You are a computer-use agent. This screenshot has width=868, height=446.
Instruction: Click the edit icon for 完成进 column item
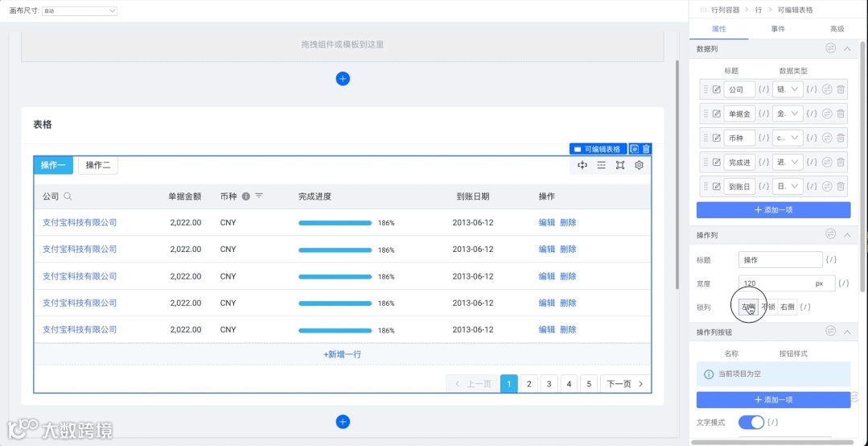pos(716,163)
